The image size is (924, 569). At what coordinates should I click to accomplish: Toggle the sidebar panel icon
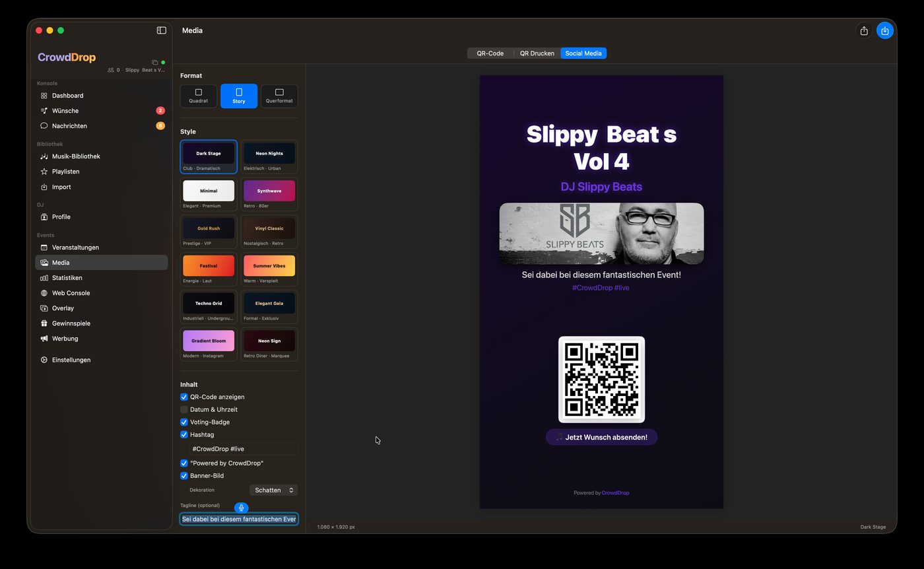coord(161,30)
